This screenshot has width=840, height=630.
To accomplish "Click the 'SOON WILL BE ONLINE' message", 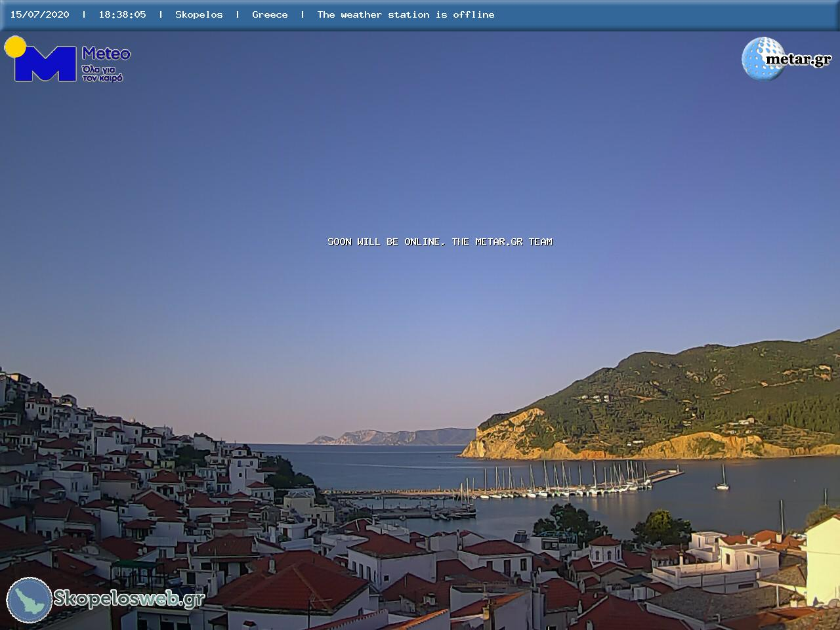I will pos(440,241).
